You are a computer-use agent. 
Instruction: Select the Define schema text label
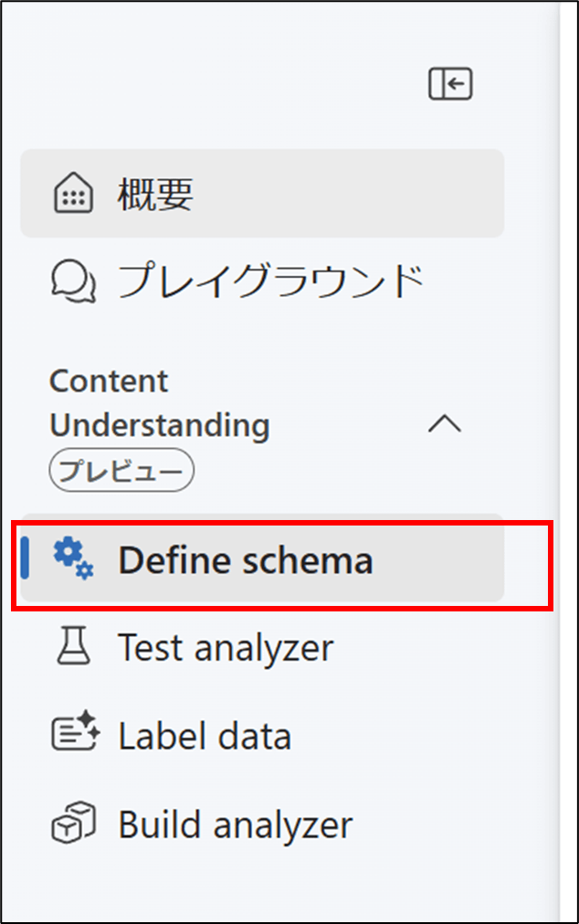[246, 560]
